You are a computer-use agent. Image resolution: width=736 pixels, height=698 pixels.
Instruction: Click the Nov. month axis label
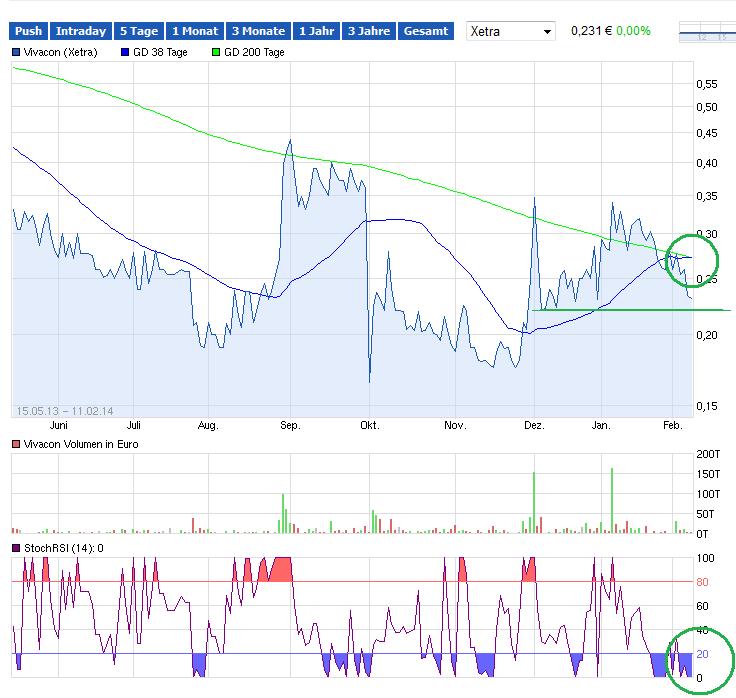455,425
